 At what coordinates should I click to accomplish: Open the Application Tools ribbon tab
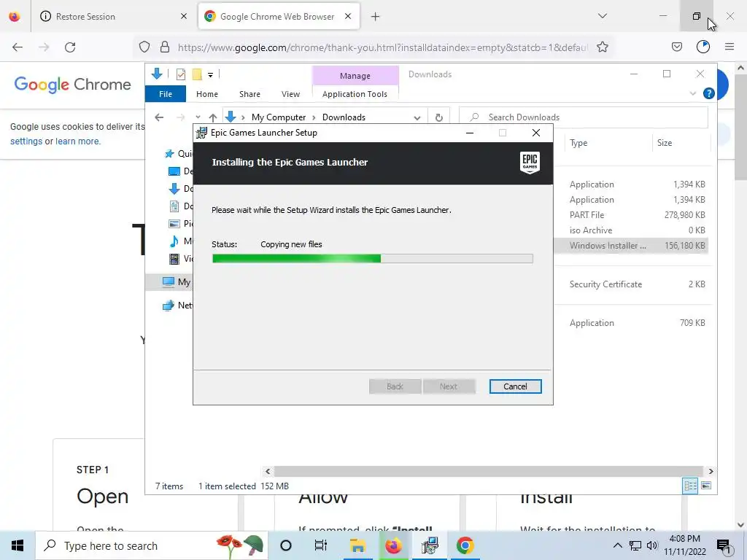[355, 94]
